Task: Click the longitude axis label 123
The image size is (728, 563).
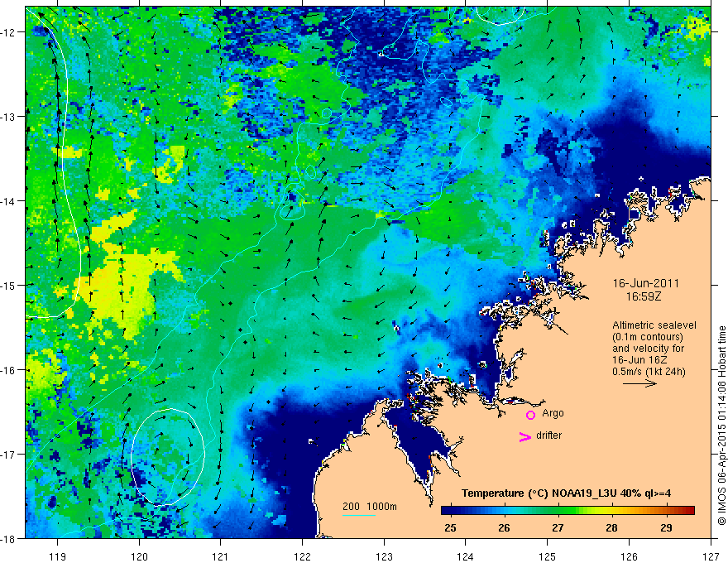Action: point(384,556)
